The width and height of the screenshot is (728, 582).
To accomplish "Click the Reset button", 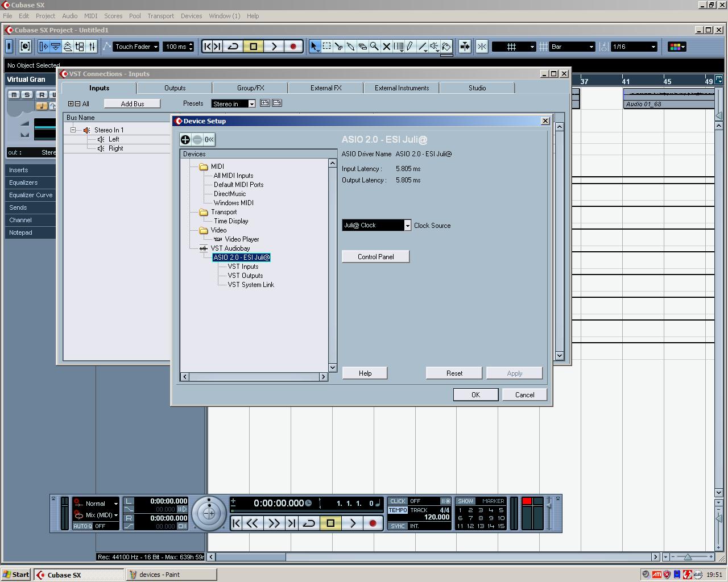I will (454, 373).
